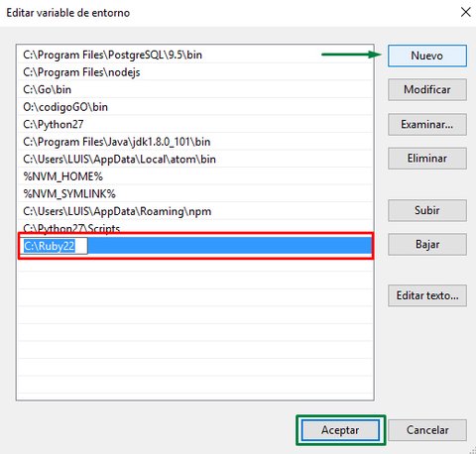The image size is (476, 454).
Task: Move entry up with Subir
Action: click(x=427, y=210)
